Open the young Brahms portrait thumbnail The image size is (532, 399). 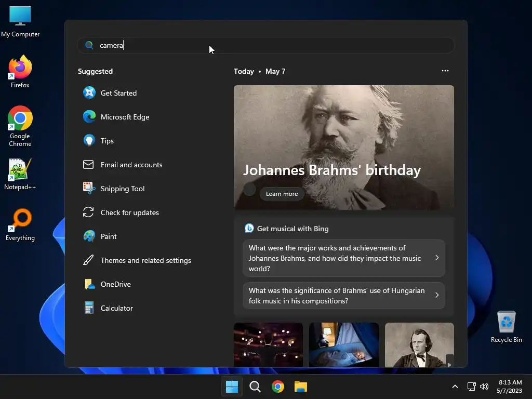pos(419,345)
